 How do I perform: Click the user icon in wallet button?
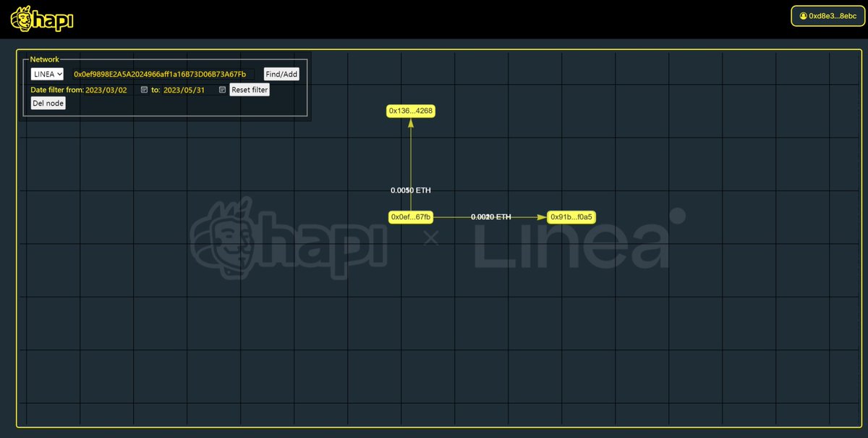803,16
